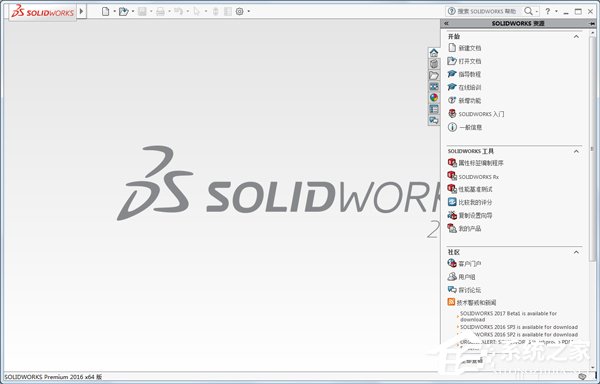Click the New document icon in toolbar
This screenshot has height=384, width=600.
pos(105,11)
